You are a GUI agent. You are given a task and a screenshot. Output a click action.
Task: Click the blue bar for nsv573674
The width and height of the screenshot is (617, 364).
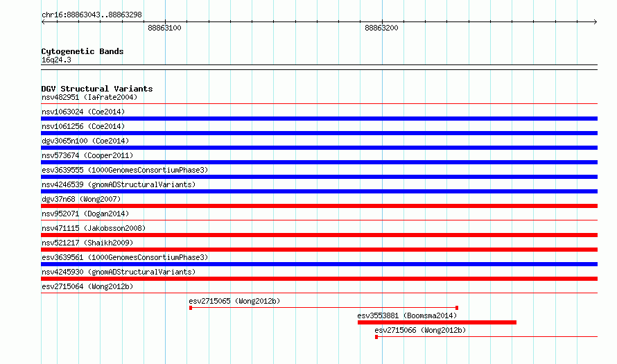pos(319,162)
